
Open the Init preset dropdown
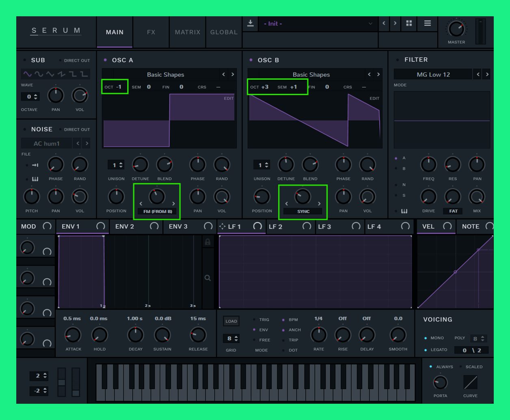click(x=317, y=24)
